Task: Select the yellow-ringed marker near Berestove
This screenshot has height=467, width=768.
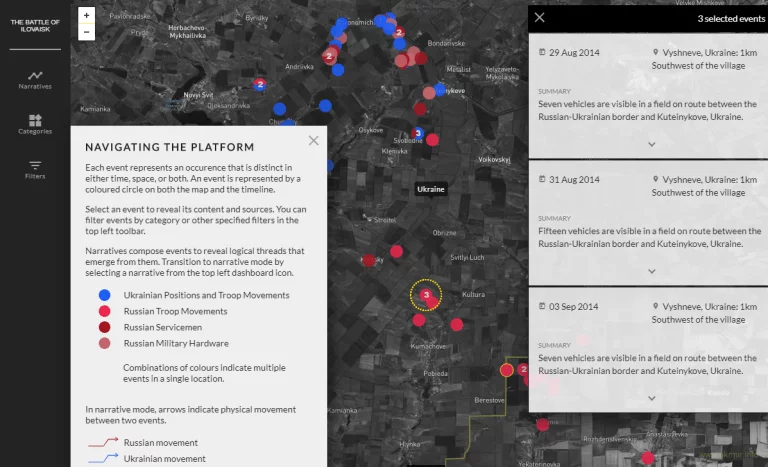Action: click(x=507, y=370)
